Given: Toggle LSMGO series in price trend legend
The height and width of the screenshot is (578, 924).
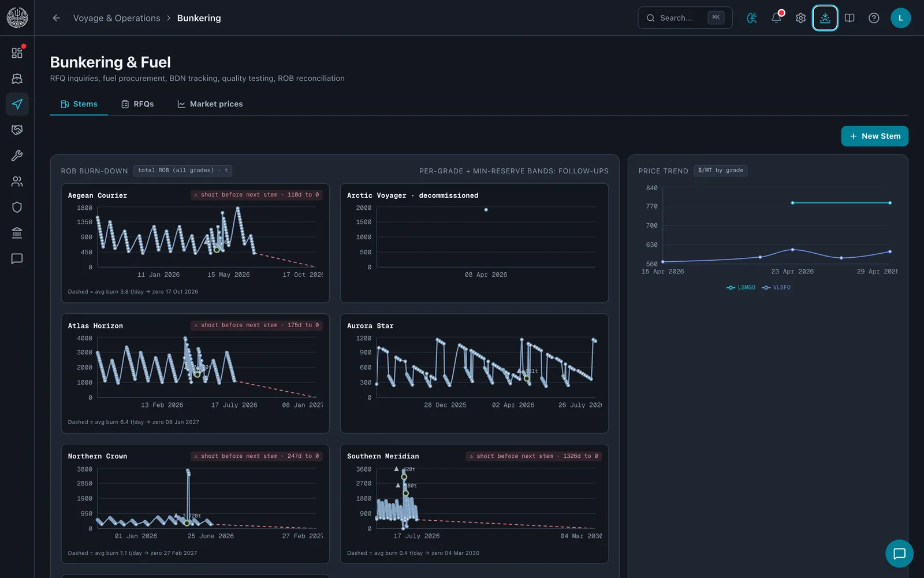Looking at the screenshot, I should (741, 287).
